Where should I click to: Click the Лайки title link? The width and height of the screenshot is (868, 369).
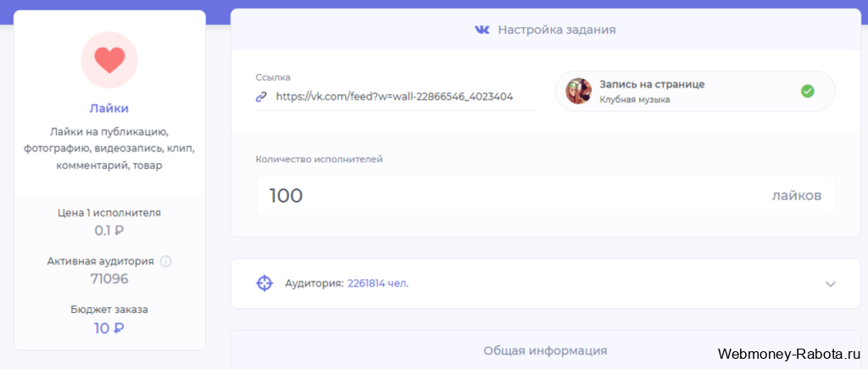109,109
